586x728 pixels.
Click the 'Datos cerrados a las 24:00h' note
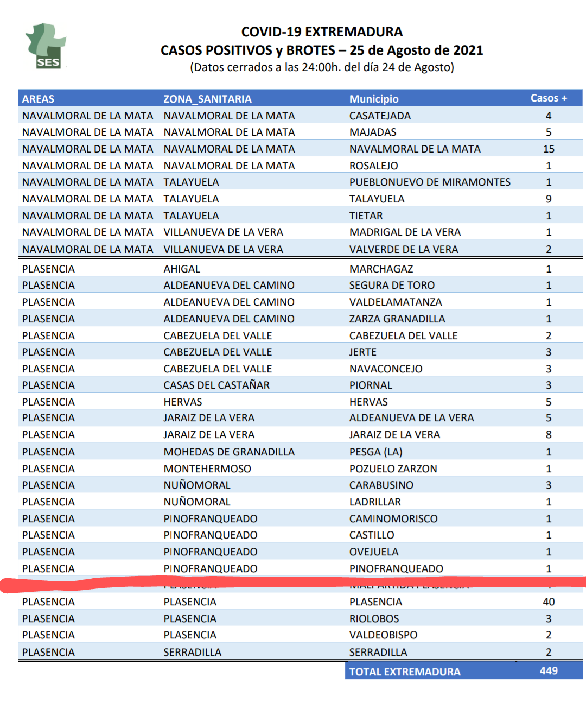322,67
